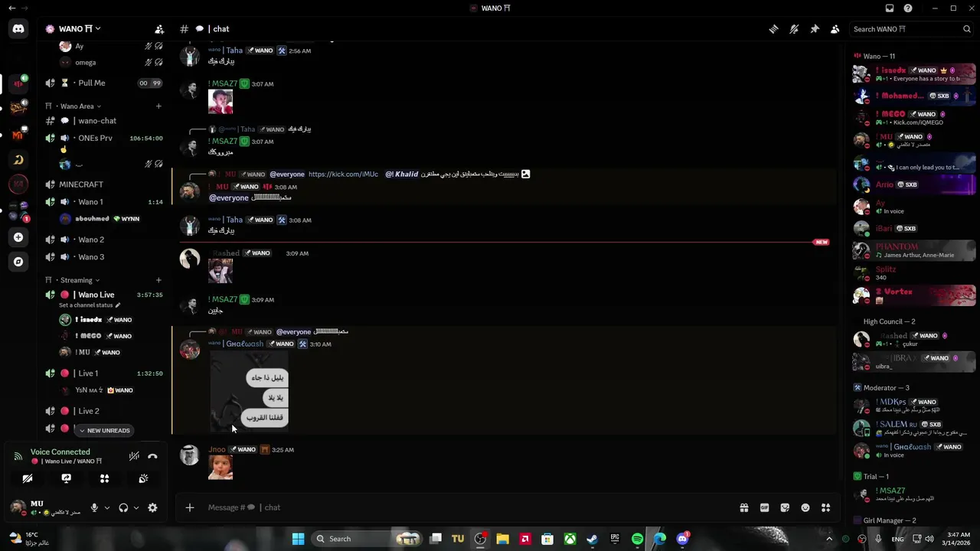Open sticker image under Jnoo message
Image resolution: width=980 pixels, height=551 pixels.
coord(220,468)
